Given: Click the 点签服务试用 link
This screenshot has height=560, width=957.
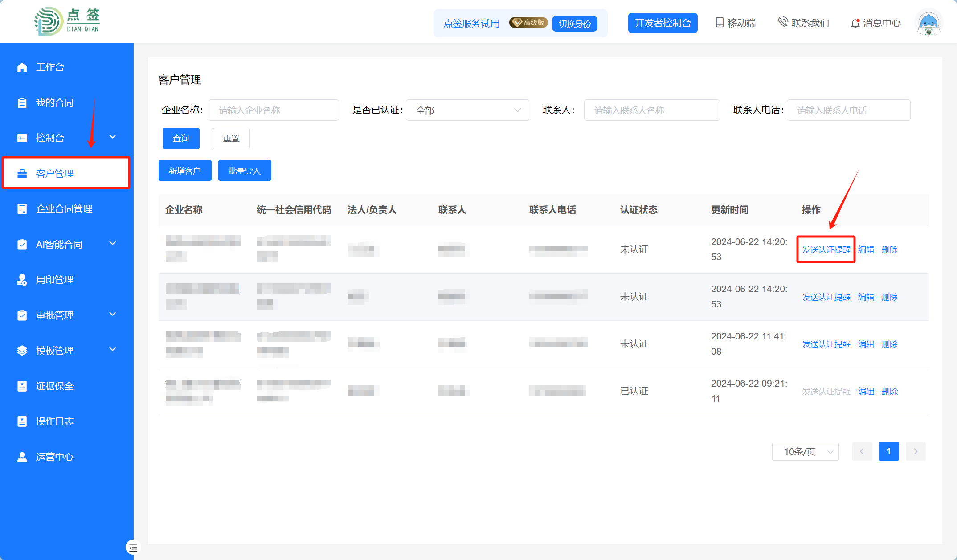Looking at the screenshot, I should [x=471, y=24].
